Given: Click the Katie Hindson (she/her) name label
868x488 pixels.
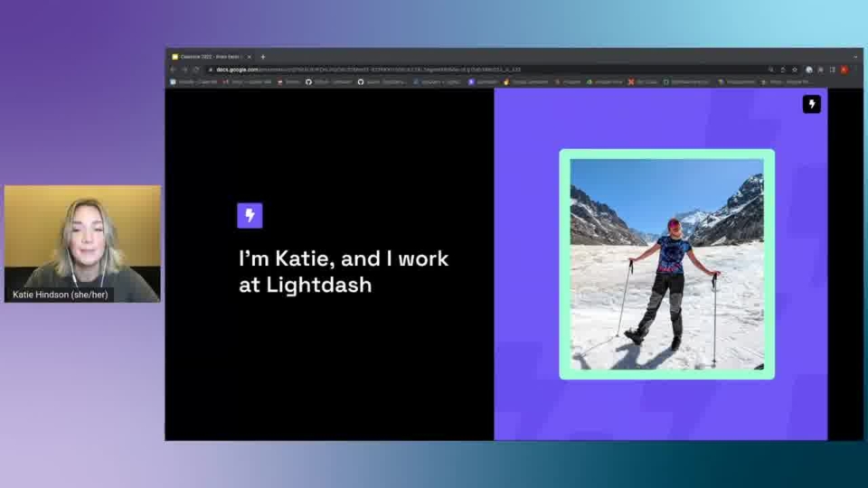Looking at the screenshot, I should (x=61, y=295).
